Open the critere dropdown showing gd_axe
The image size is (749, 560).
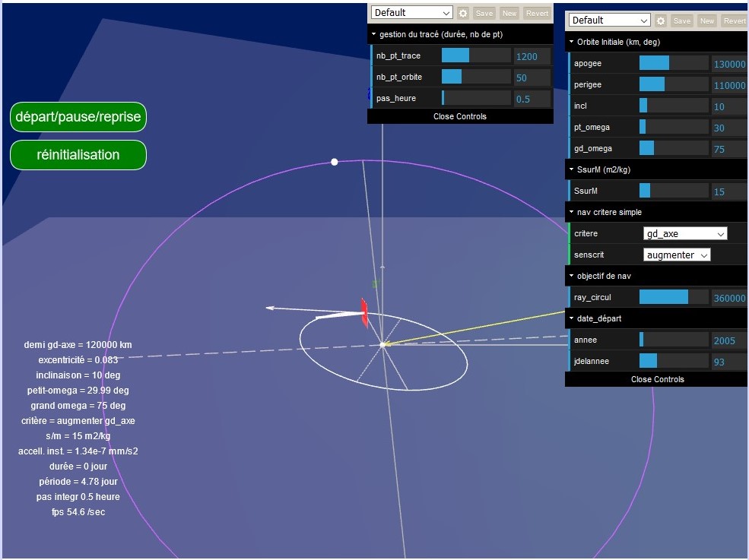click(685, 233)
